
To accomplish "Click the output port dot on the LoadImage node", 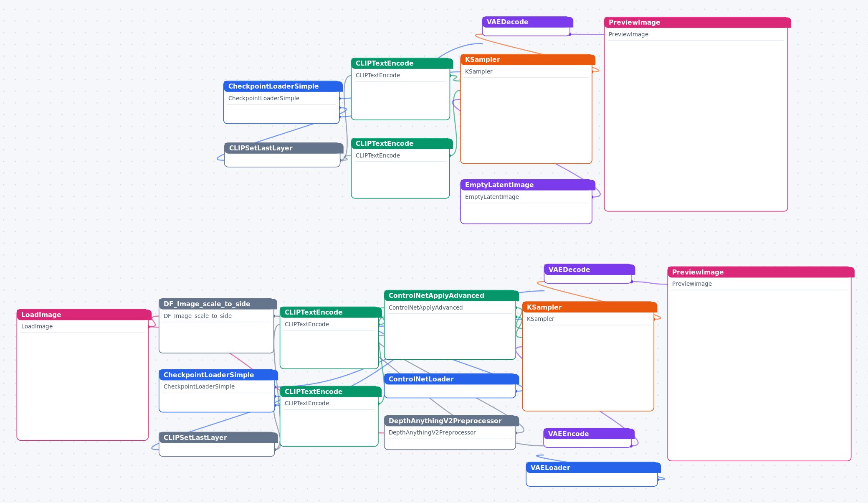I will click(149, 327).
